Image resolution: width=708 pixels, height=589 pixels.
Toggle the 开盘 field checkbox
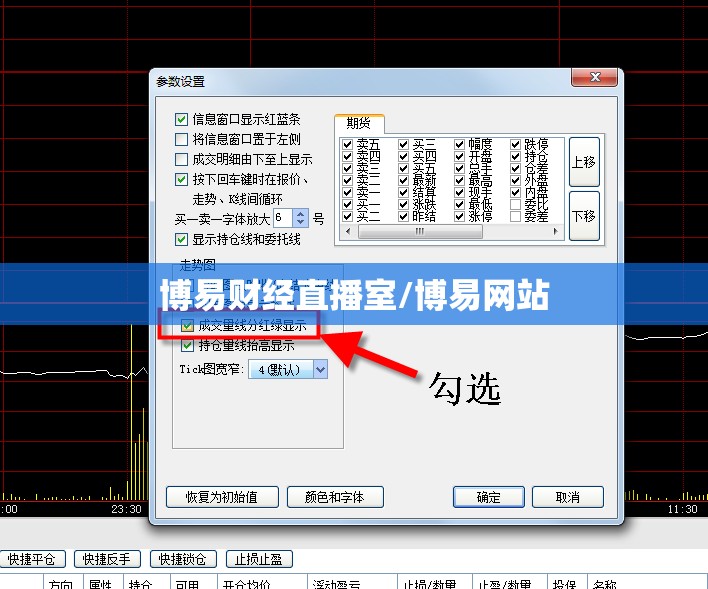tap(459, 156)
